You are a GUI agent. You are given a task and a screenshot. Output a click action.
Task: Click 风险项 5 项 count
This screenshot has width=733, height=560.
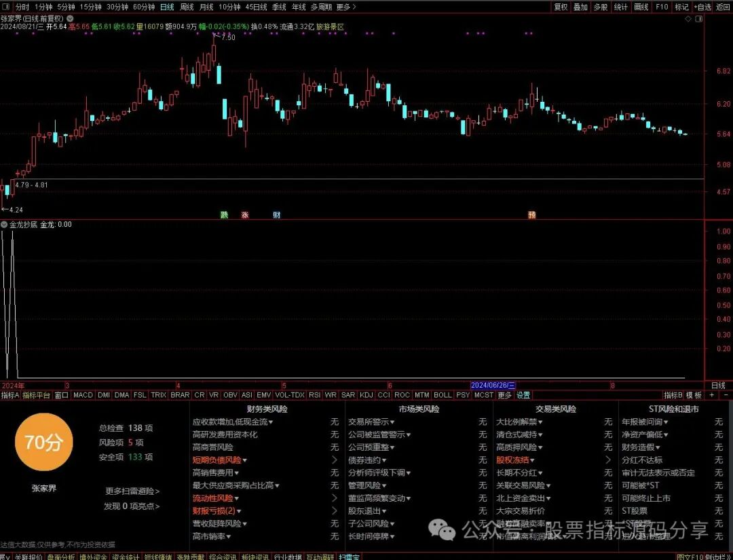pos(121,443)
